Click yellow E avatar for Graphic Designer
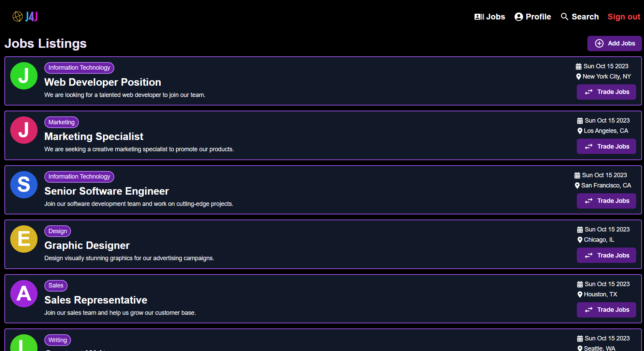 click(x=24, y=239)
